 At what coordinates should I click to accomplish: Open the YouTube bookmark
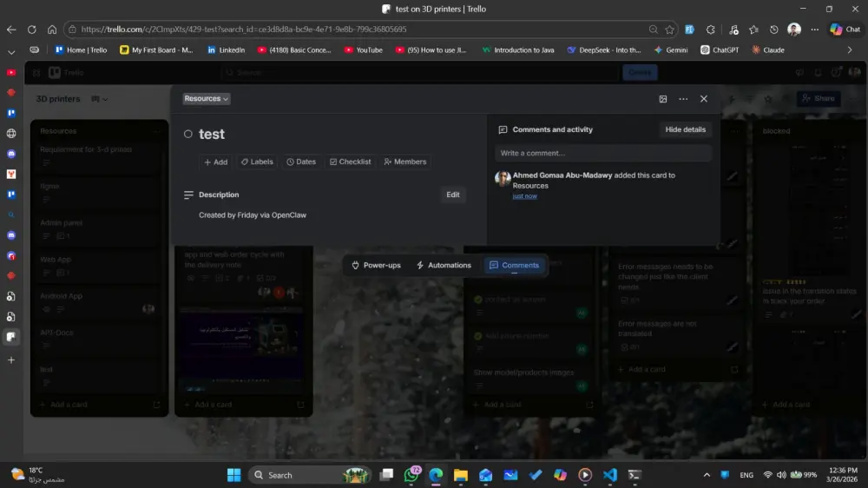tap(363, 49)
